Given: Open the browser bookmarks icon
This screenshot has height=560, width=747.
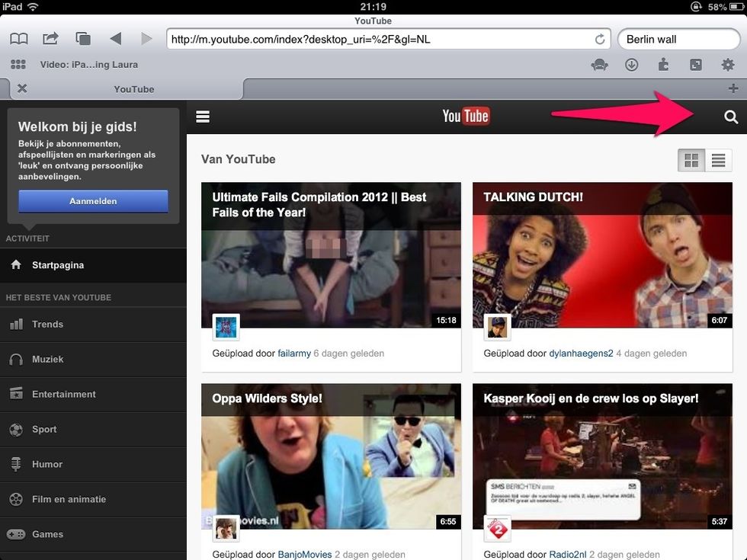Looking at the screenshot, I should point(18,38).
